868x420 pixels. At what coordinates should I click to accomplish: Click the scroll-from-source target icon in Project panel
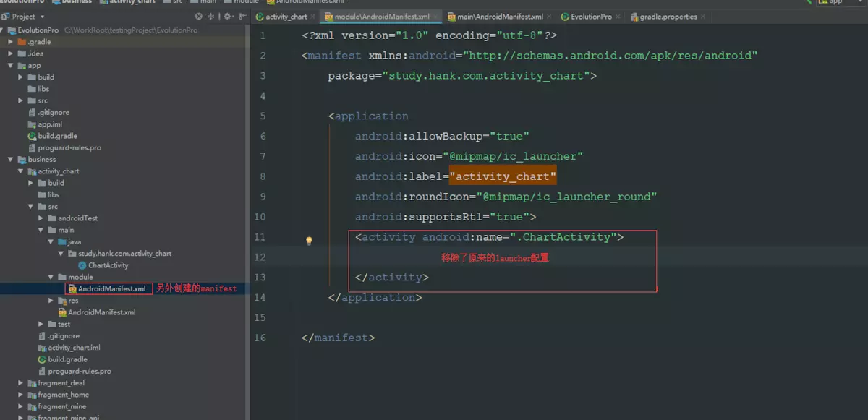[199, 16]
